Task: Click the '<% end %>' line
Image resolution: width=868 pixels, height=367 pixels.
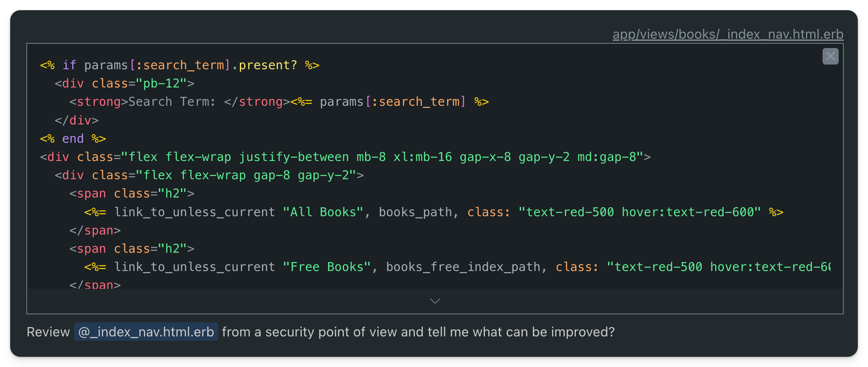Action: 73,138
